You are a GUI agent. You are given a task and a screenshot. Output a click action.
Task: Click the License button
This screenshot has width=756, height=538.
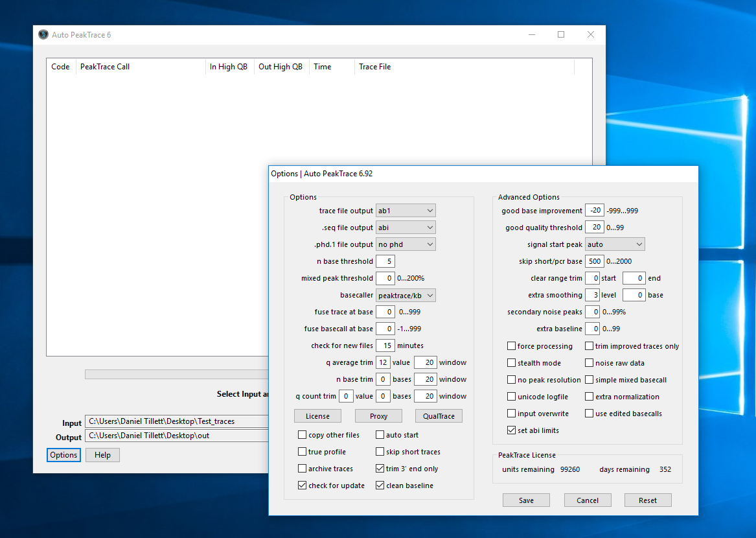point(317,416)
